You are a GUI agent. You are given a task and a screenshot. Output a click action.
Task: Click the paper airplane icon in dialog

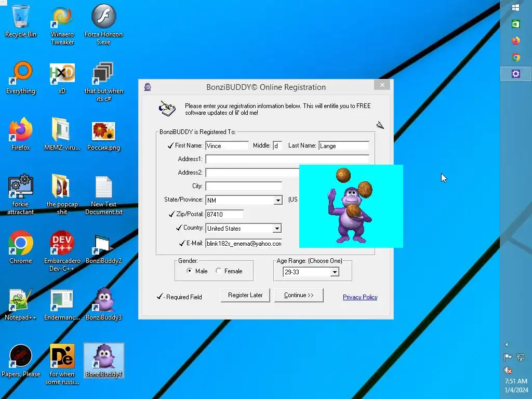point(380,125)
